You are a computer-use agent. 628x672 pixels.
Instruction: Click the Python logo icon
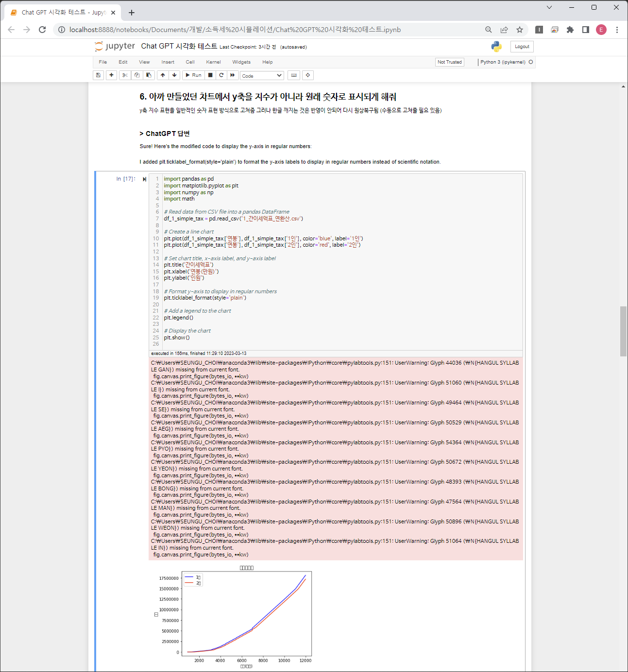click(x=496, y=47)
